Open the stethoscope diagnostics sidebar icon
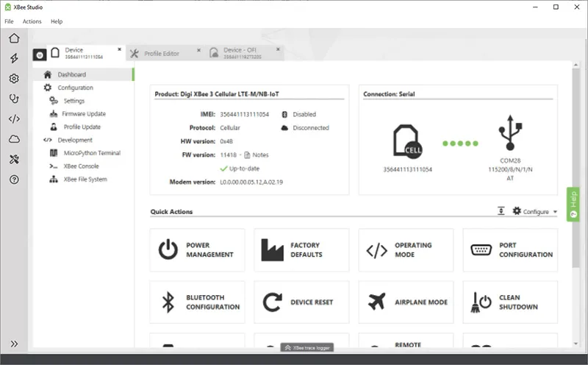The width and height of the screenshot is (588, 365). tap(14, 99)
